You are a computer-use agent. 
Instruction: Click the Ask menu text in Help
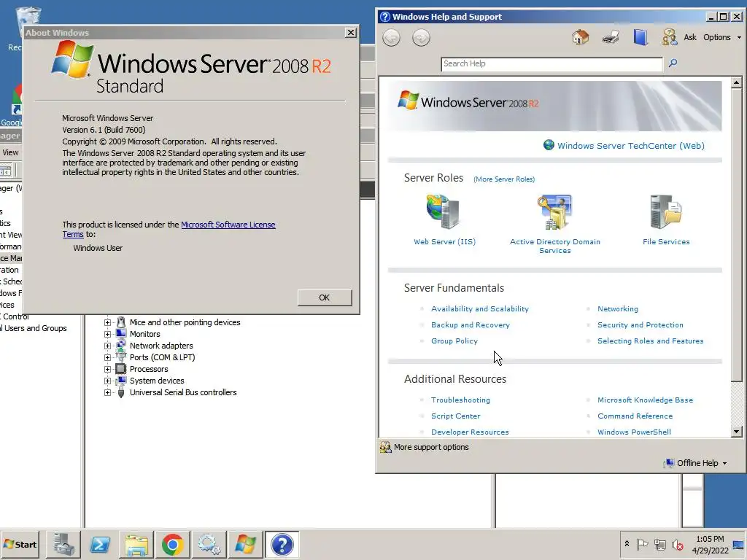point(690,37)
